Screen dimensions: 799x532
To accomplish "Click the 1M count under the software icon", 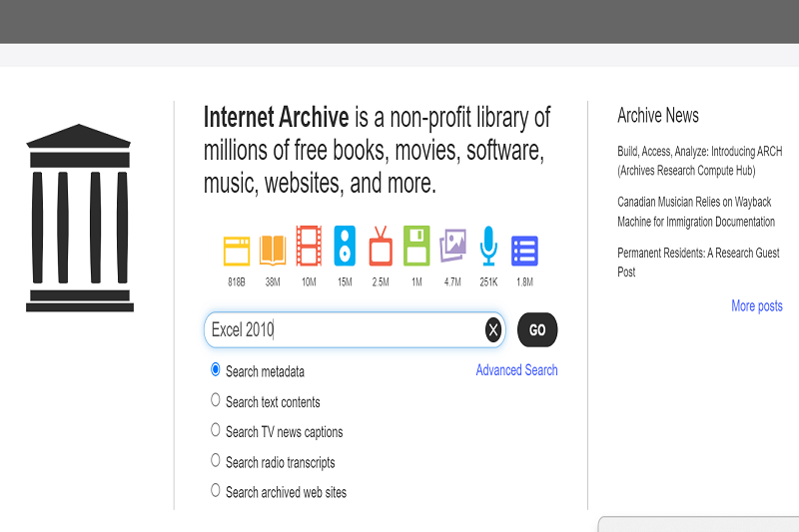I will pyautogui.click(x=416, y=282).
